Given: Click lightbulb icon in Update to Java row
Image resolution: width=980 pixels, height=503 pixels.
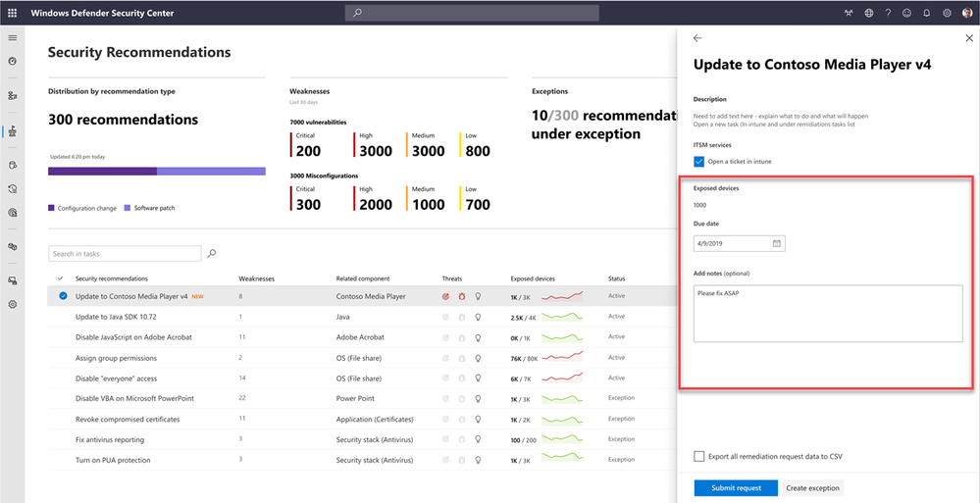Looking at the screenshot, I should (478, 317).
